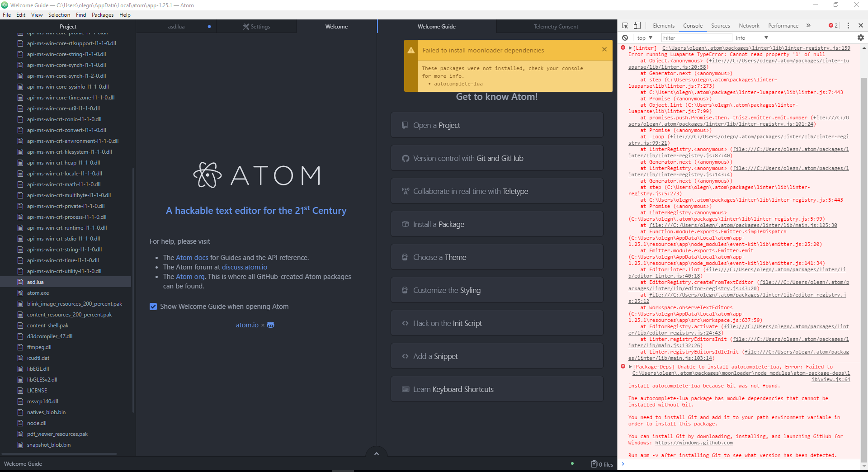Click the console prompt input line
The height and width of the screenshot is (472, 868).
(741, 464)
